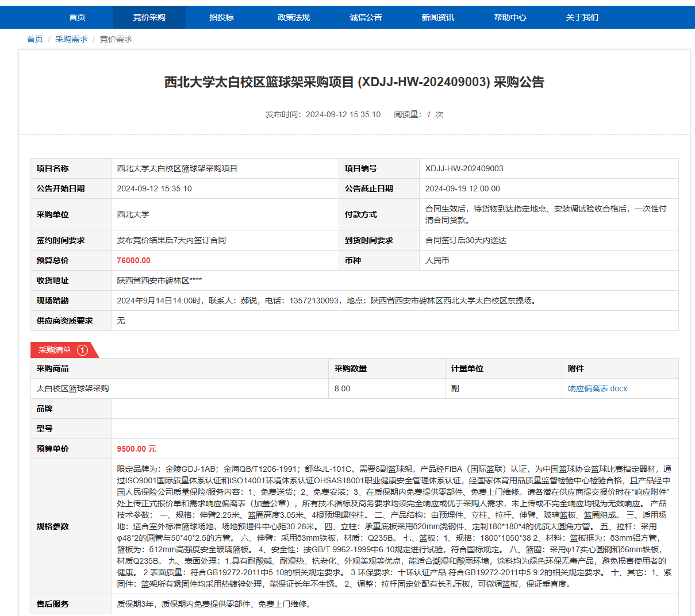Click the 太白校区篮球架采购 product name cell
Viewport: 695px width, 616px height.
pos(72,388)
